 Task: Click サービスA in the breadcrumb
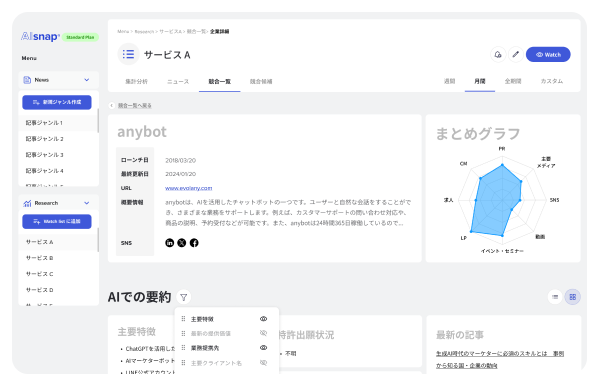coord(170,32)
